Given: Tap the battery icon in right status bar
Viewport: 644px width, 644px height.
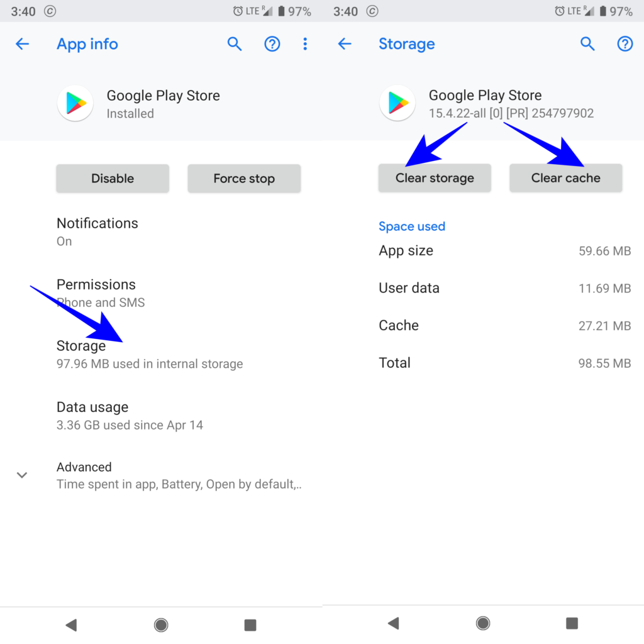Looking at the screenshot, I should 603,11.
